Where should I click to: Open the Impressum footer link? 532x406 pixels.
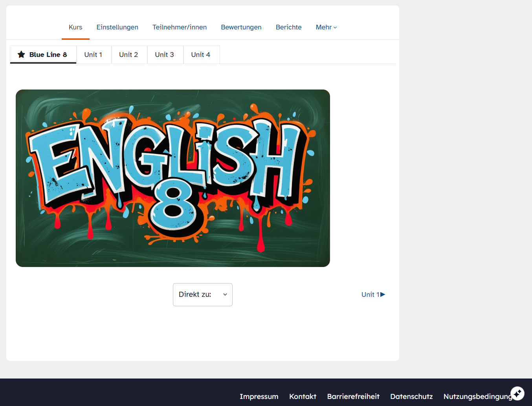(259, 397)
